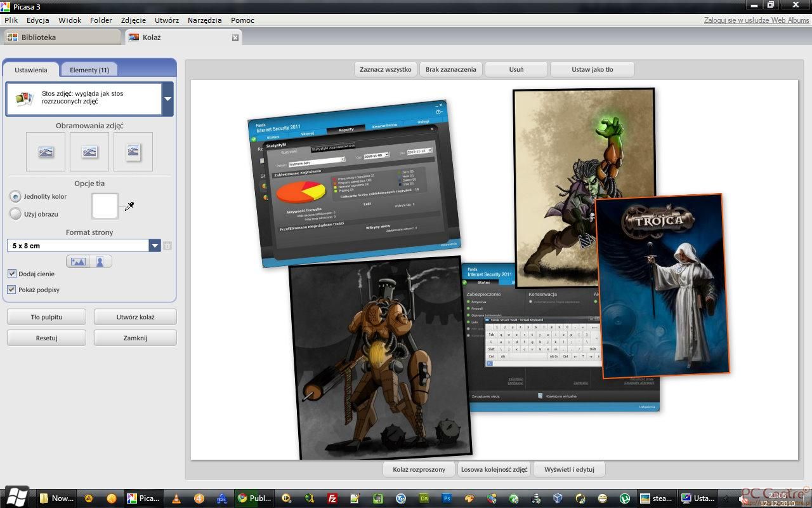Set page orientation to portrait
Image resolution: width=812 pixels, height=508 pixels.
click(100, 262)
